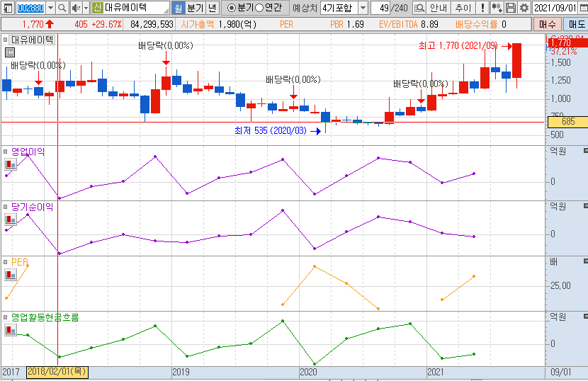Open the 4기포함 forecast dropdown arrow

click(363, 8)
